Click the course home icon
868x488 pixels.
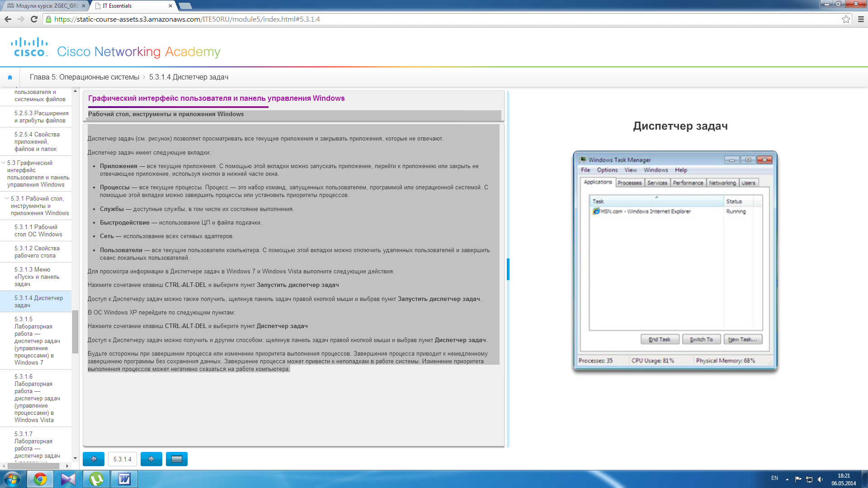click(x=10, y=77)
